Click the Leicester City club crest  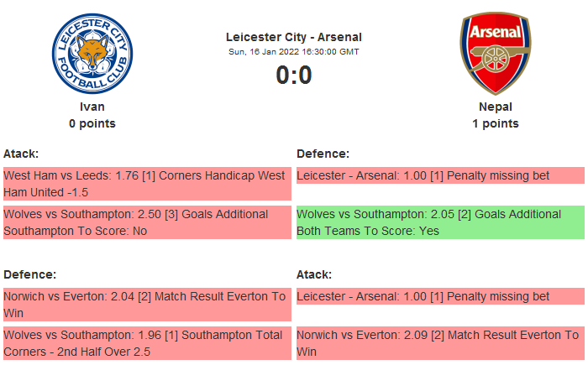pos(92,53)
